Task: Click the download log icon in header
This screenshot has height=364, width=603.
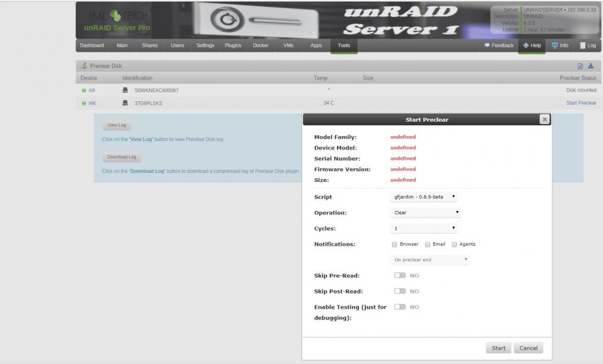Action: (591, 66)
